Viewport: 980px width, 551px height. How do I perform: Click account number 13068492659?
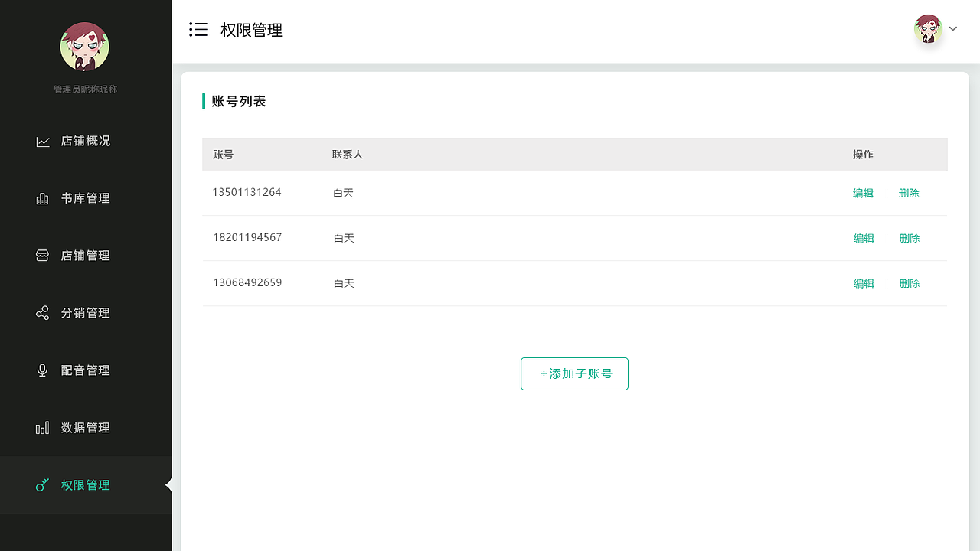pyautogui.click(x=247, y=282)
